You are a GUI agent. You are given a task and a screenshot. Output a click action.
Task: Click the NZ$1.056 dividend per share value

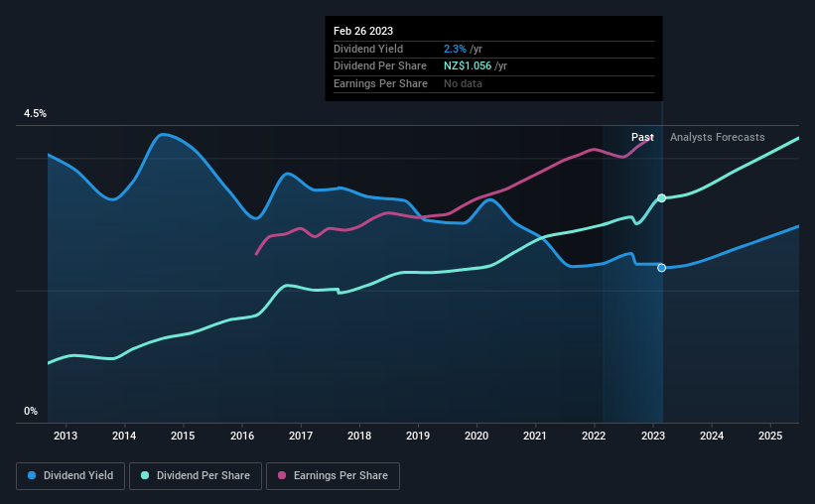click(468, 66)
